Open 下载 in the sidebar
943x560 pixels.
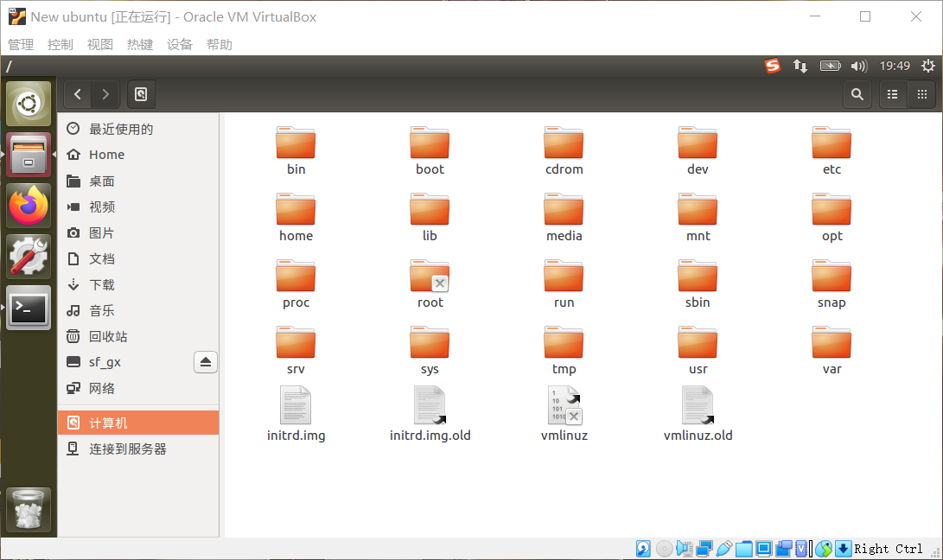pyautogui.click(x=138, y=284)
